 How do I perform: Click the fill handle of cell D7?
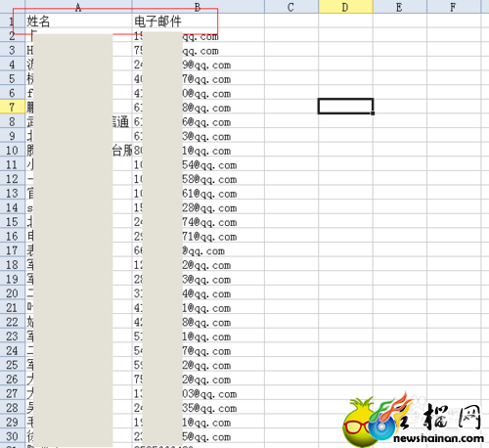(373, 113)
